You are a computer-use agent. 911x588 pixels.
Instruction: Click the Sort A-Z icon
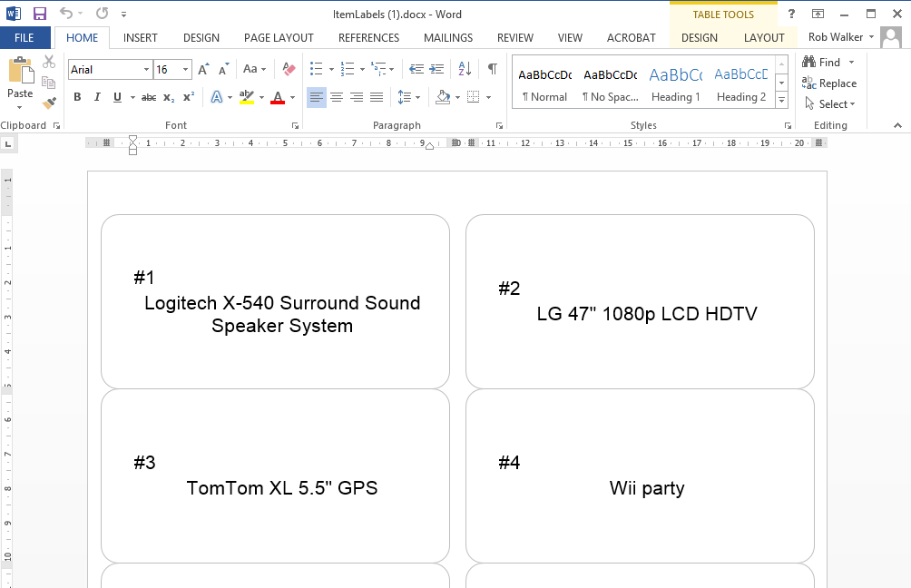pyautogui.click(x=465, y=69)
